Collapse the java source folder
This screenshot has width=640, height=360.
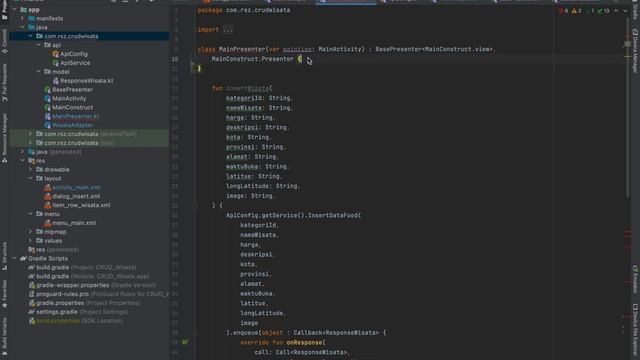pyautogui.click(x=22, y=27)
